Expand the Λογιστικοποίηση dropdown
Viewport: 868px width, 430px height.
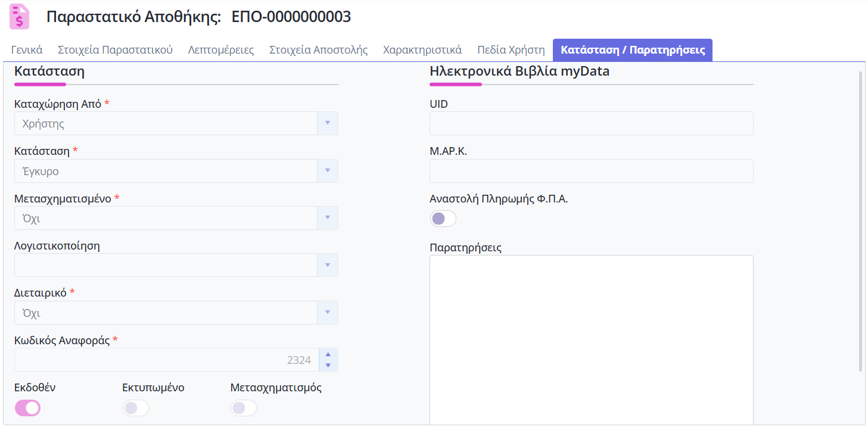click(327, 265)
